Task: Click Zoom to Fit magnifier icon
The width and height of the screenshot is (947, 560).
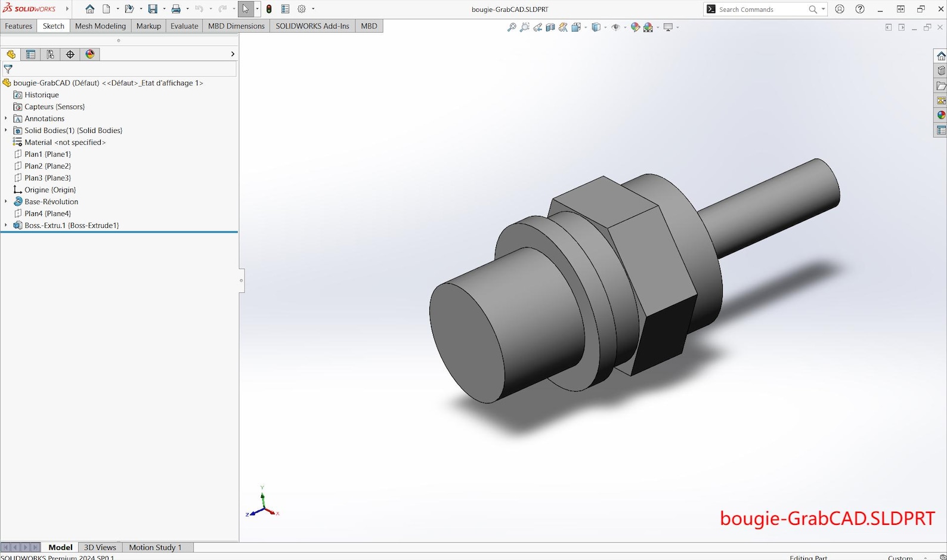Action: [512, 27]
